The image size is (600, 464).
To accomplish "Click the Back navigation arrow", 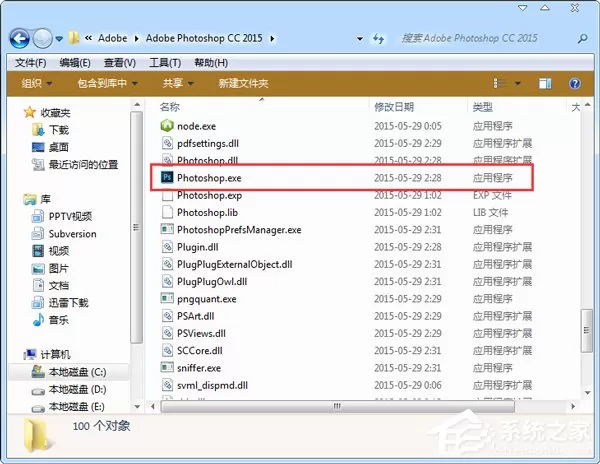I will 20,38.
